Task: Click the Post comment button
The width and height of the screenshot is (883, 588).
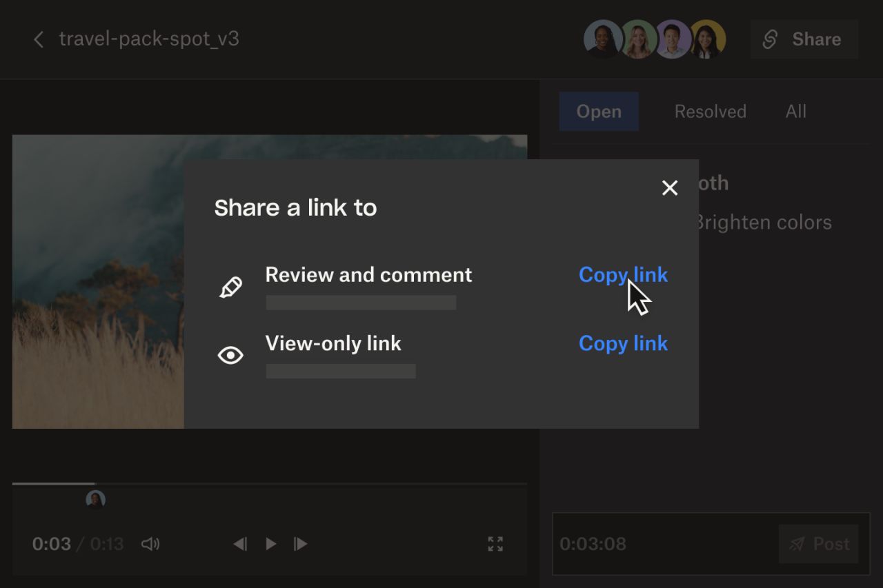Action: pos(819,544)
